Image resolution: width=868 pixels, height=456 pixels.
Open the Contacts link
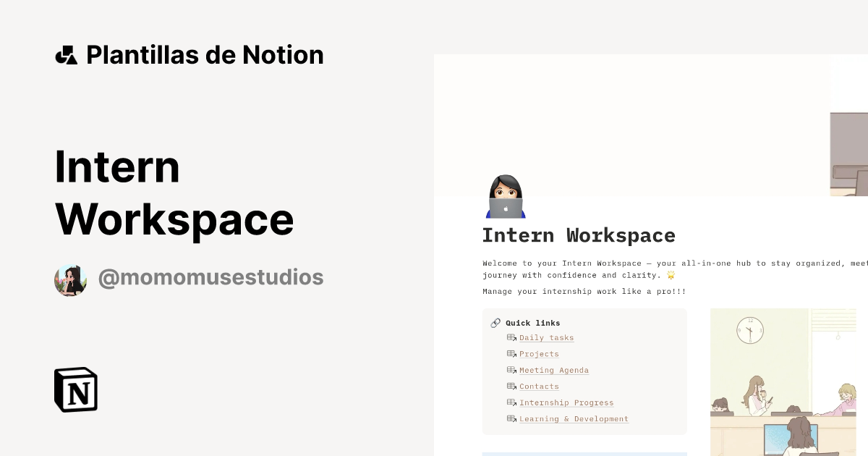[x=539, y=386]
